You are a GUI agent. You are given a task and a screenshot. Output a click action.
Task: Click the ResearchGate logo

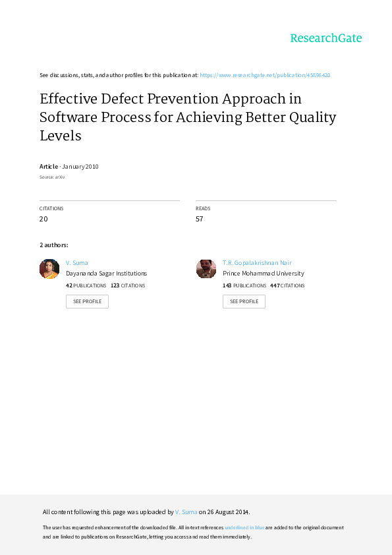[326, 38]
